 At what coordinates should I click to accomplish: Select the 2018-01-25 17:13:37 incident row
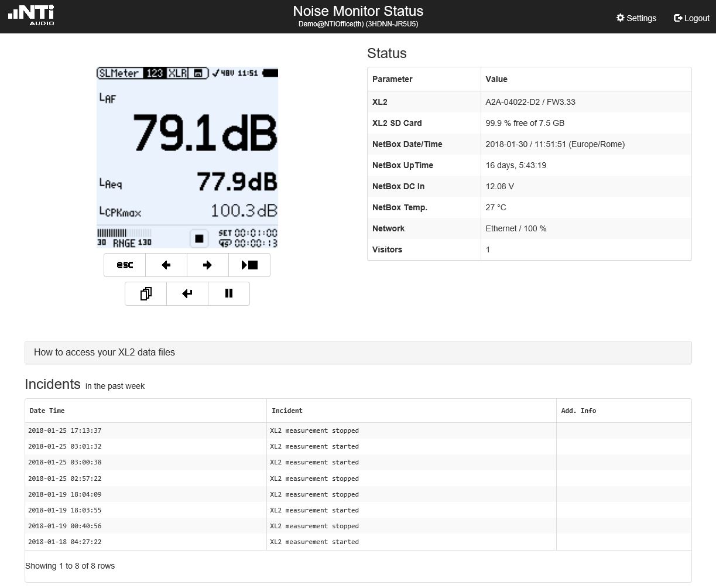tap(64, 430)
